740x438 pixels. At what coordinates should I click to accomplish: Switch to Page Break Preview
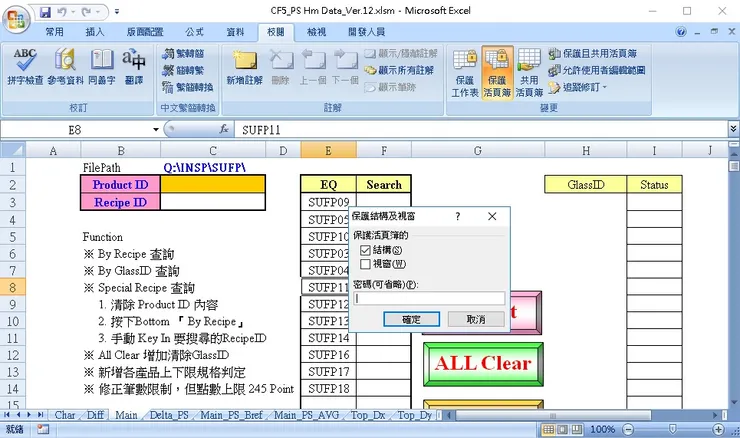[x=577, y=430]
